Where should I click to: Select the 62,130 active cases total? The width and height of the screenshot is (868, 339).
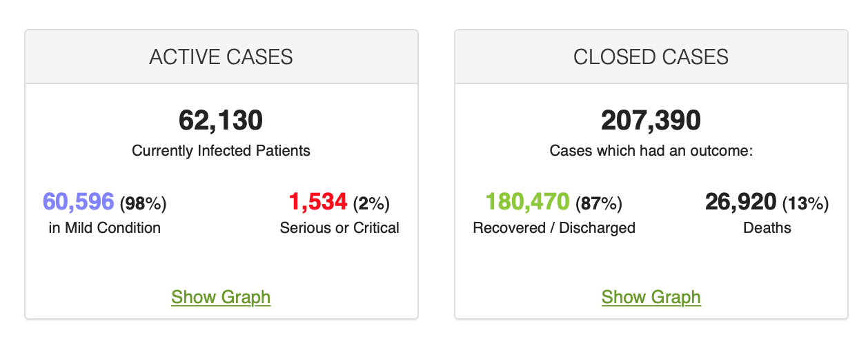221,121
